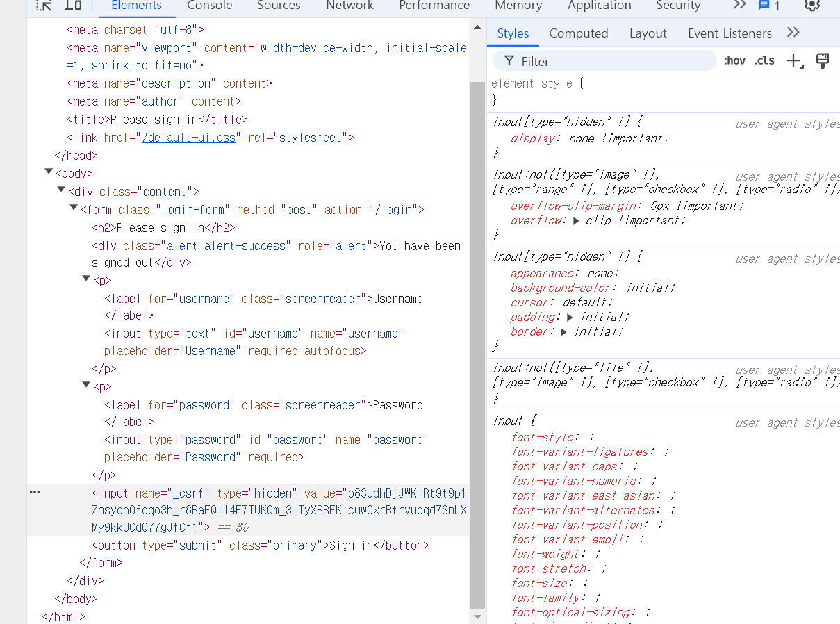Select the Computed sub-tab
Viewport: 840px width, 624px height.
click(579, 33)
